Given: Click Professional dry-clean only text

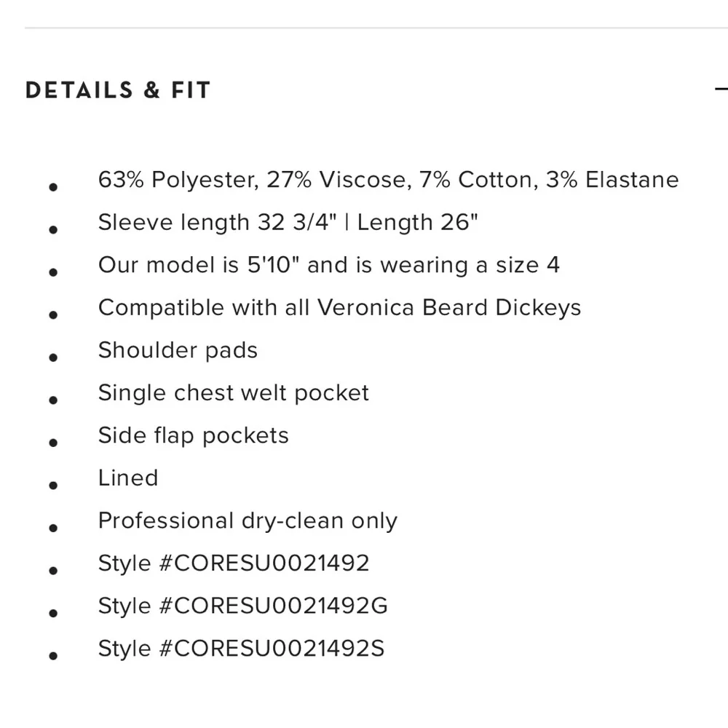Looking at the screenshot, I should pos(248,521).
